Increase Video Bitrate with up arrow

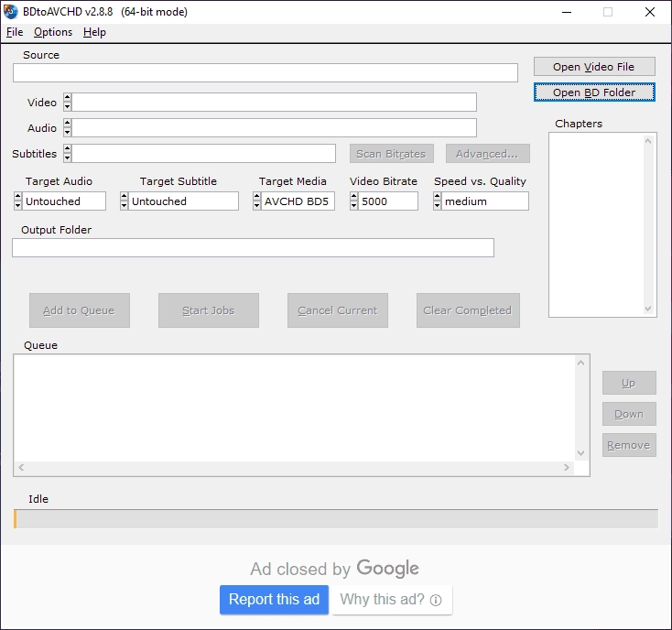[x=353, y=197]
